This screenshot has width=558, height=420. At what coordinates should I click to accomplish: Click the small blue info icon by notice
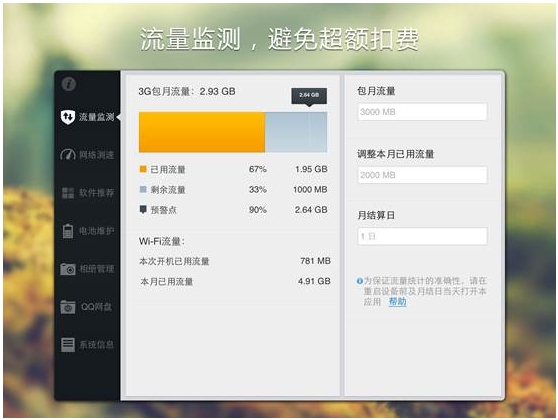point(359,281)
